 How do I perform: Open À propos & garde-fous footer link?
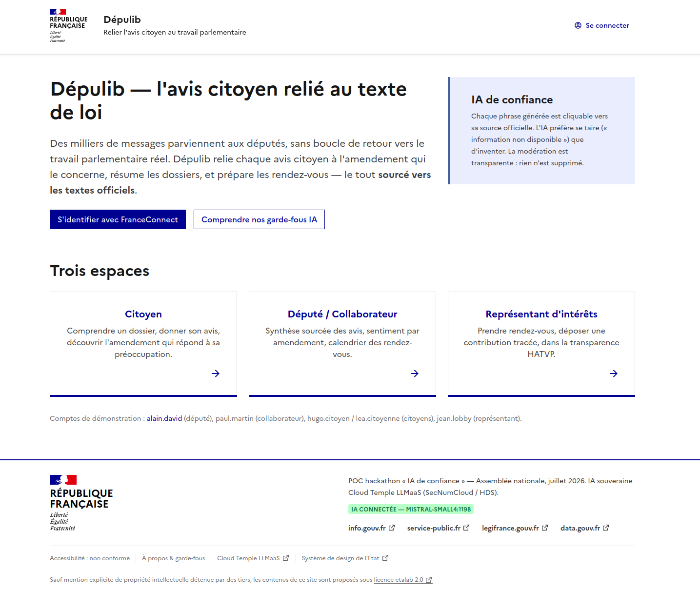coord(173,558)
